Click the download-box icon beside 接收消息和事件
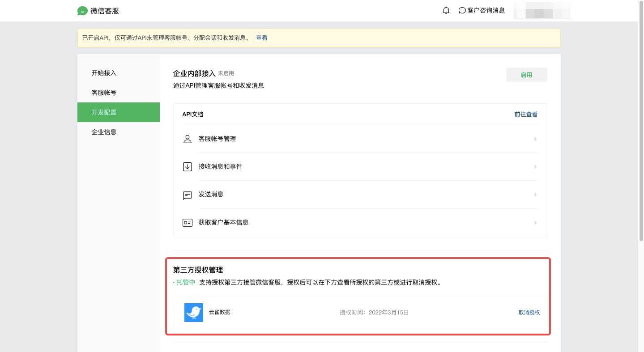The height and width of the screenshot is (352, 644). click(188, 167)
